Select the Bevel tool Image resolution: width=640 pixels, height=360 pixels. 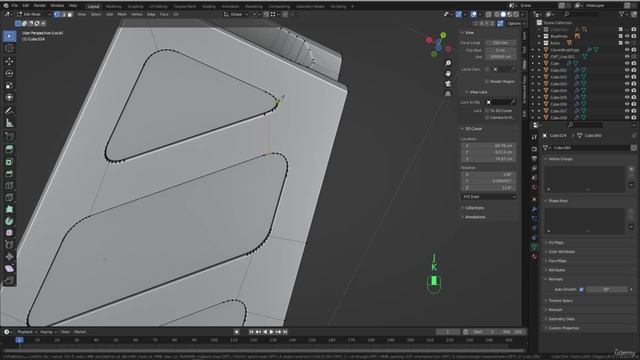[9, 173]
